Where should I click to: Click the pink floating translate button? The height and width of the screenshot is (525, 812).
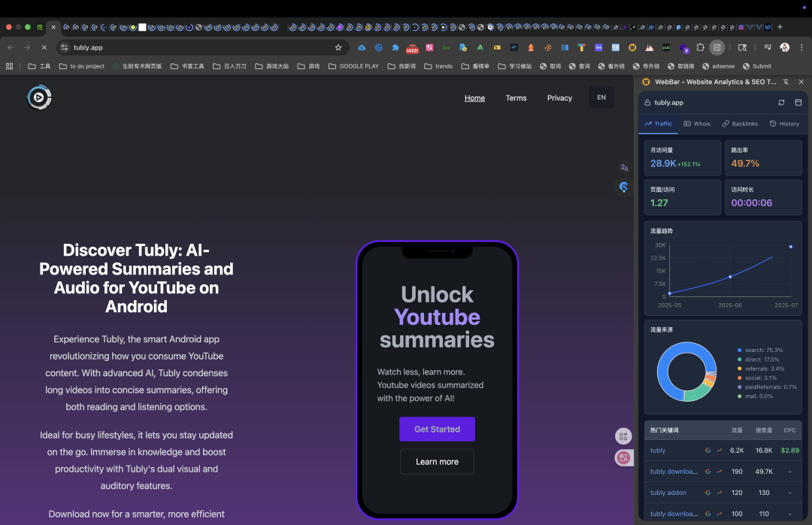point(623,457)
